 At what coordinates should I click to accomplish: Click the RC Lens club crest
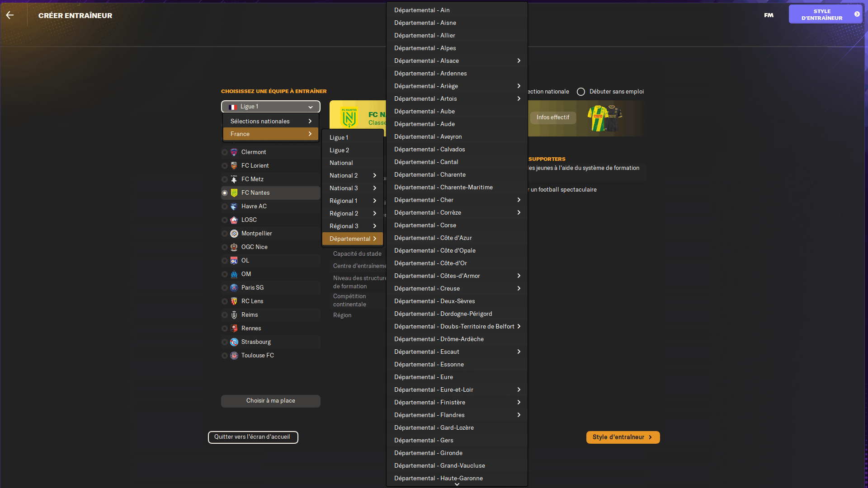click(234, 301)
